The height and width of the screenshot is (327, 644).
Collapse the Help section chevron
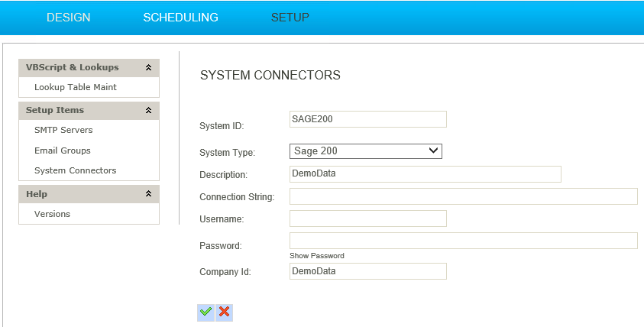pyautogui.click(x=149, y=193)
